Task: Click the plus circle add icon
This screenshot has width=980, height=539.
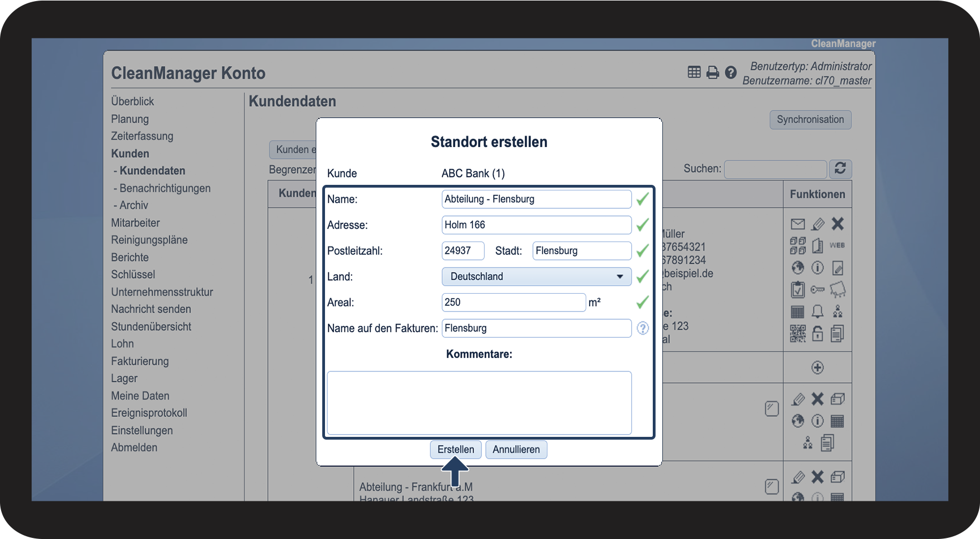Action: [817, 367]
